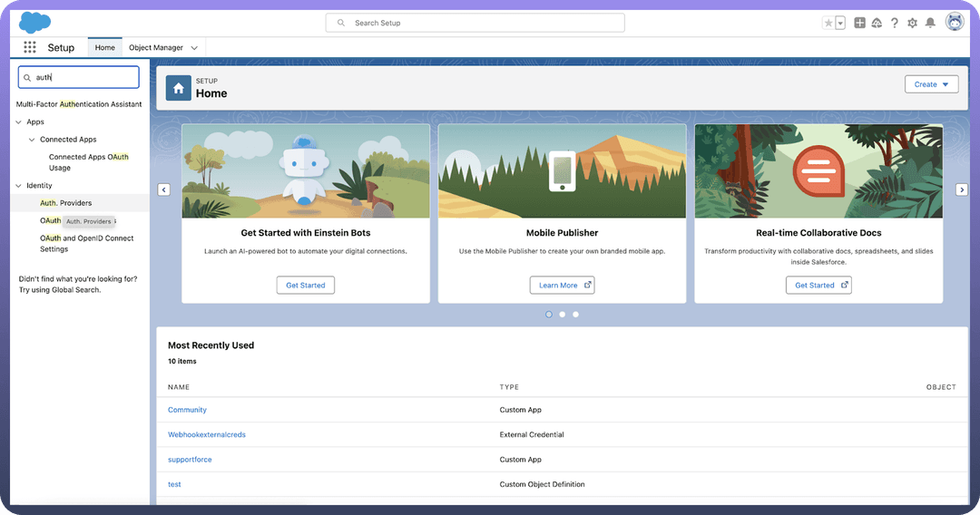Image resolution: width=980 pixels, height=515 pixels.
Task: Click Get Started for Einstein Bots
Action: click(306, 285)
